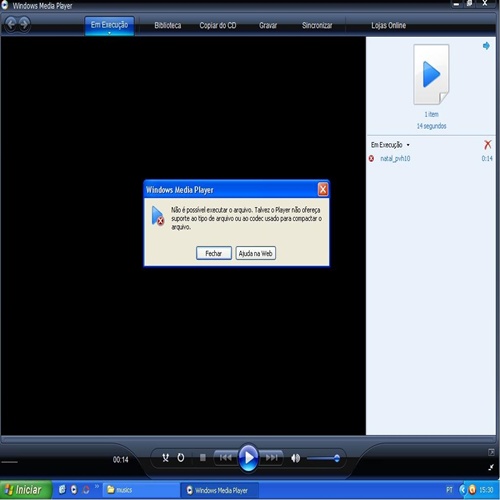Image resolution: width=500 pixels, height=500 pixels.
Task: Click the orange system tray icon
Action: 472,490
